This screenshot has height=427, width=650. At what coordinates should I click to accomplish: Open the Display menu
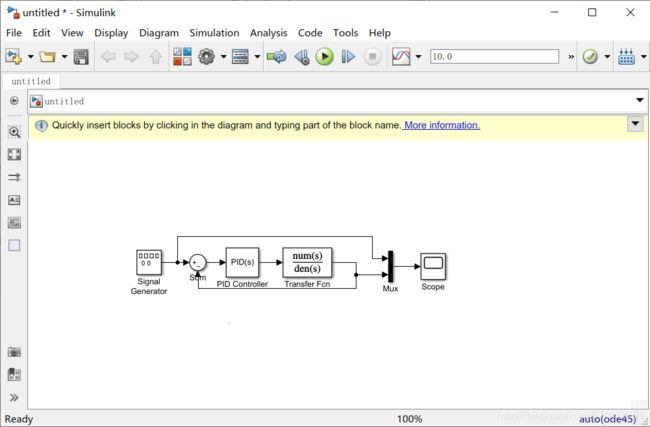pyautogui.click(x=111, y=33)
